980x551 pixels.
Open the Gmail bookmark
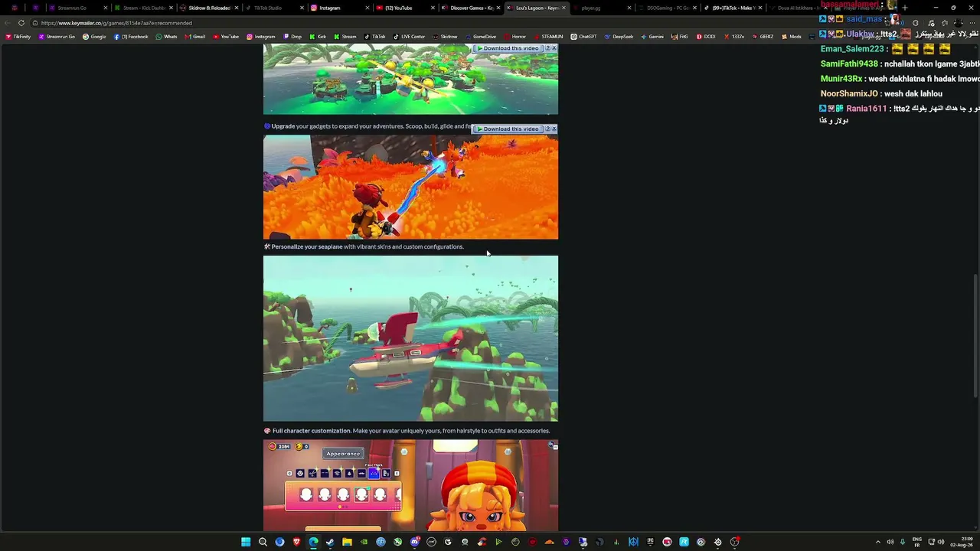194,37
